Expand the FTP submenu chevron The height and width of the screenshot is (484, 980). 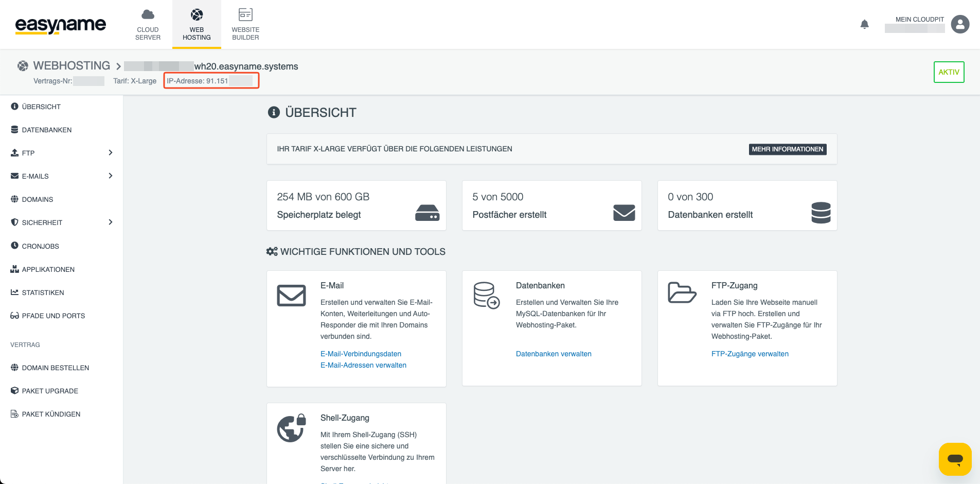pyautogui.click(x=111, y=152)
